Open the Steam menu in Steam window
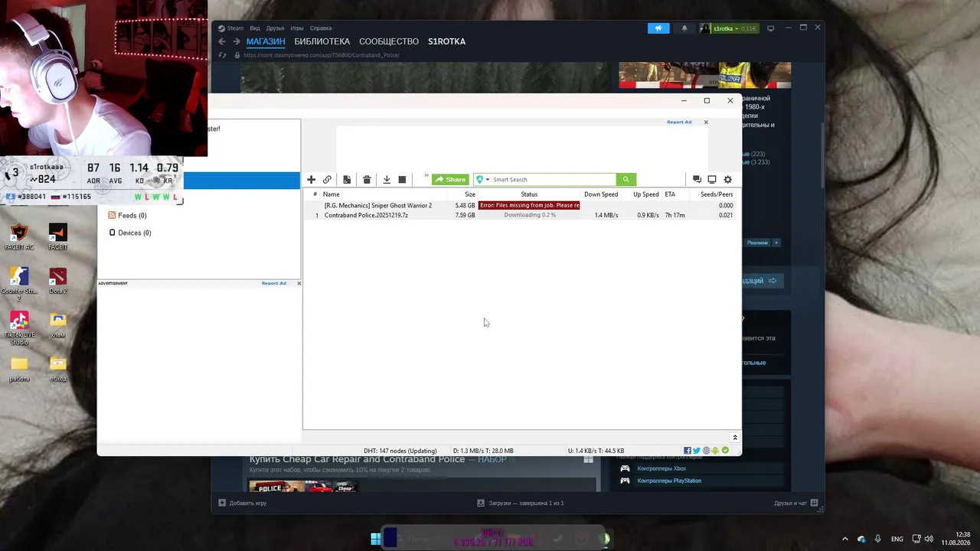This screenshot has width=980, height=551. (230, 28)
